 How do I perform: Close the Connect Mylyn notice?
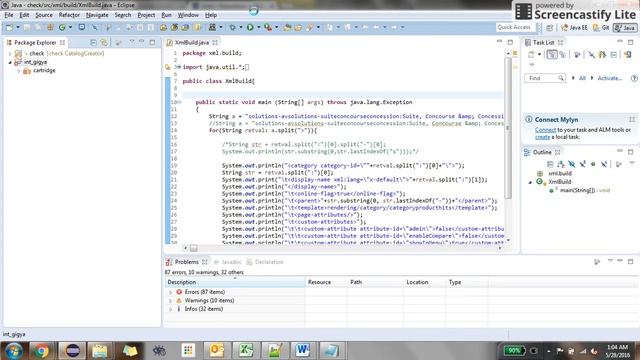click(632, 120)
